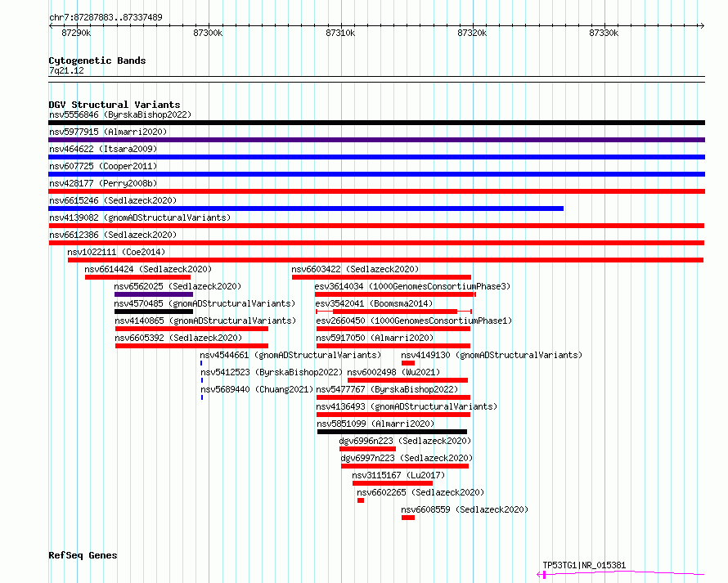Open the nsv4139082 (gnomADStructuralVariants) label

pyautogui.click(x=140, y=218)
